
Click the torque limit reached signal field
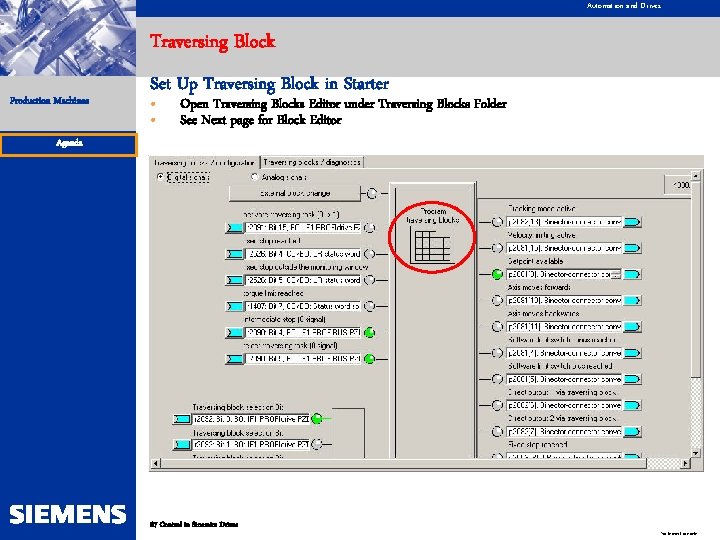click(303, 306)
